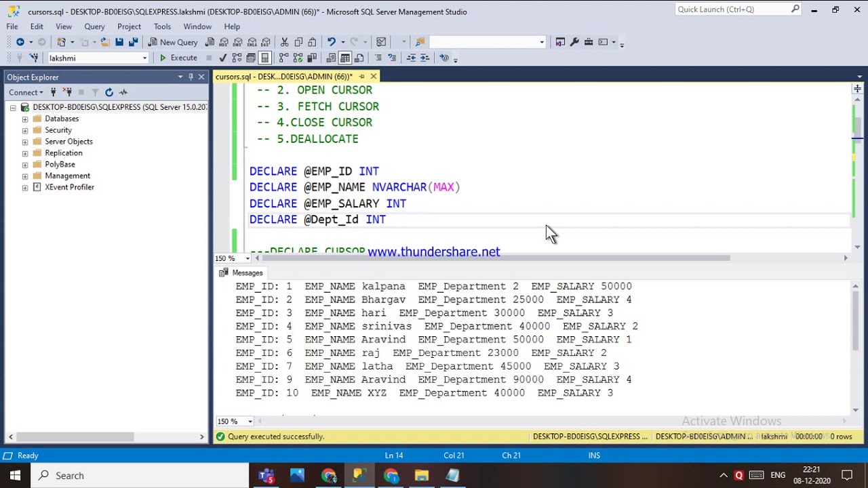Open the Edit menu
Screen dimensions: 868x488
[37, 26]
